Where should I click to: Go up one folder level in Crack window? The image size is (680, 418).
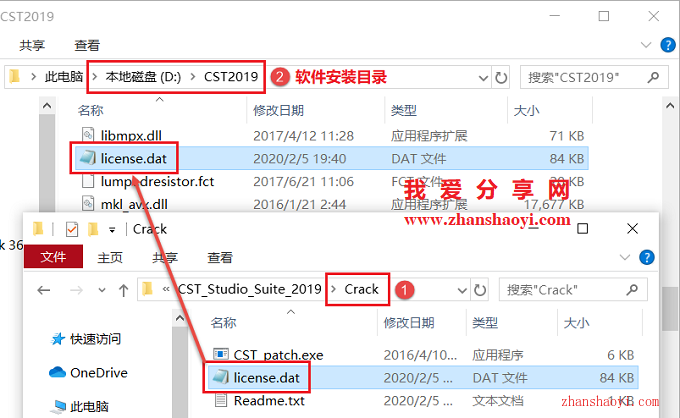124,290
